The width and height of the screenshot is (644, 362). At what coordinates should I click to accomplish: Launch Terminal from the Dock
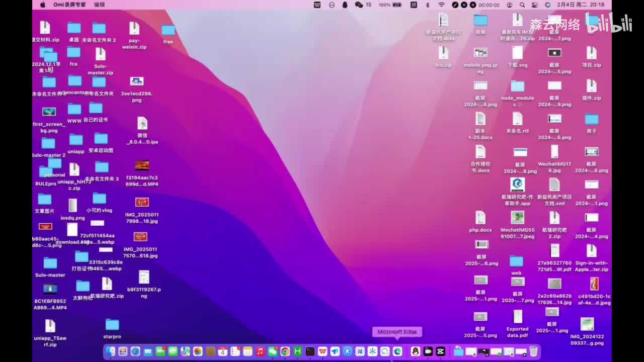[310, 351]
